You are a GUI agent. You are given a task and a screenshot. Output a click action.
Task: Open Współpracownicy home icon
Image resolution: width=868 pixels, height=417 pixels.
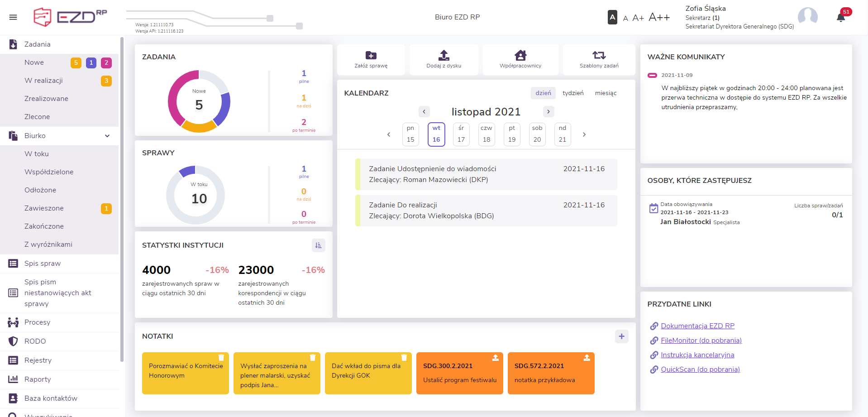point(520,55)
